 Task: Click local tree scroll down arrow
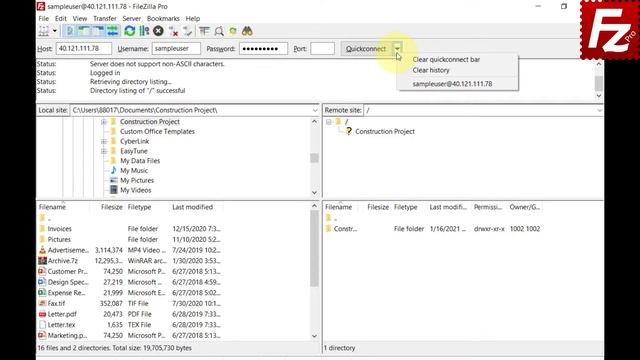[314, 193]
